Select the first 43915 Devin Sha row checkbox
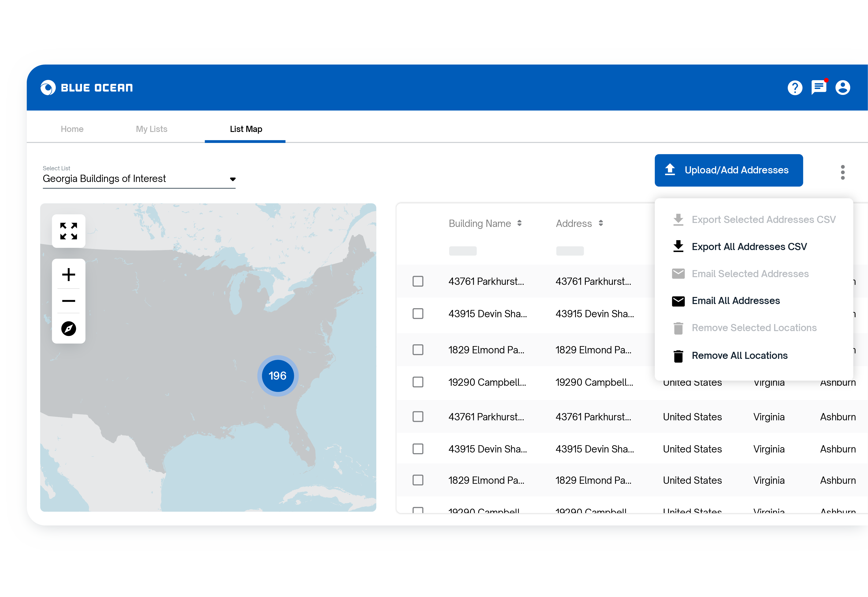 tap(418, 313)
